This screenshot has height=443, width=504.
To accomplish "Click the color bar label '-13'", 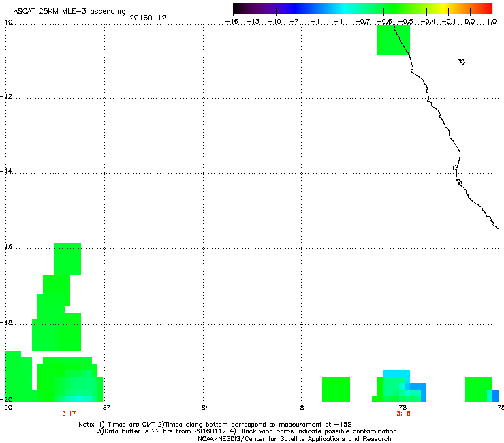I will click(x=253, y=22).
